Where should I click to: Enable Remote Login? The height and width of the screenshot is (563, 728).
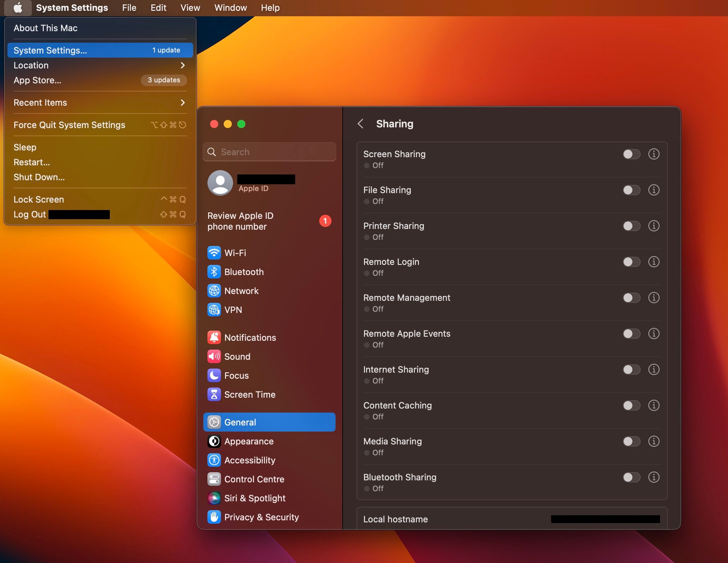pyautogui.click(x=631, y=262)
